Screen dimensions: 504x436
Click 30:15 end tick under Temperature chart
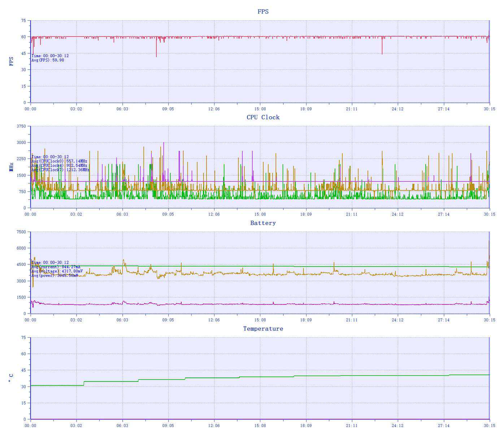point(490,426)
